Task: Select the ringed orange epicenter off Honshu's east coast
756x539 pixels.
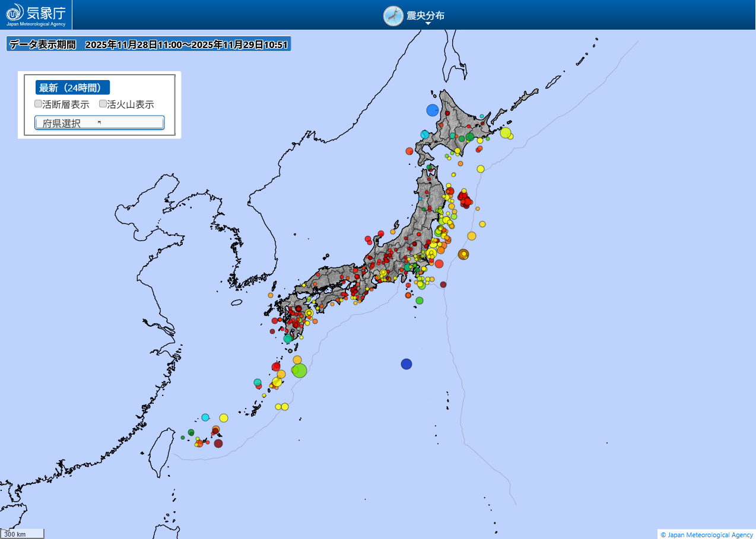Action: [463, 254]
